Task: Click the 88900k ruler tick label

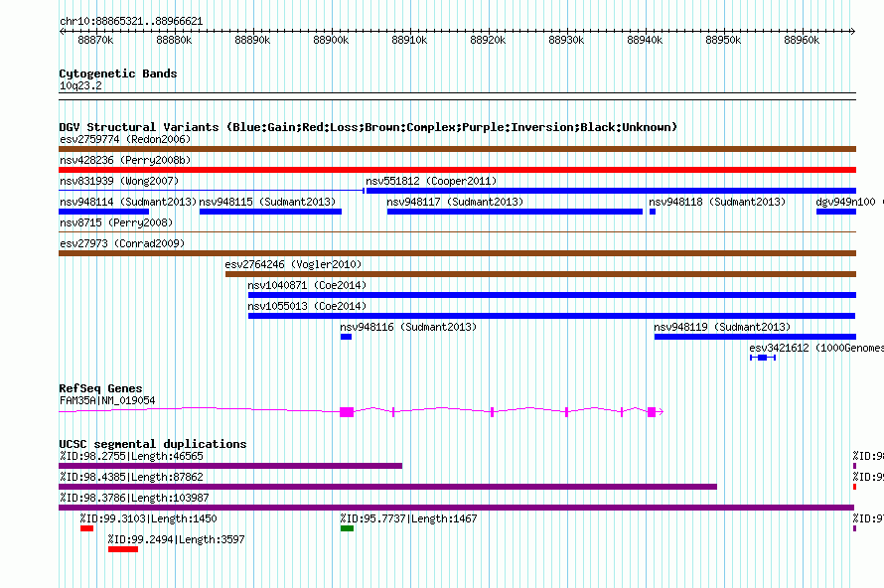Action: 331,40
